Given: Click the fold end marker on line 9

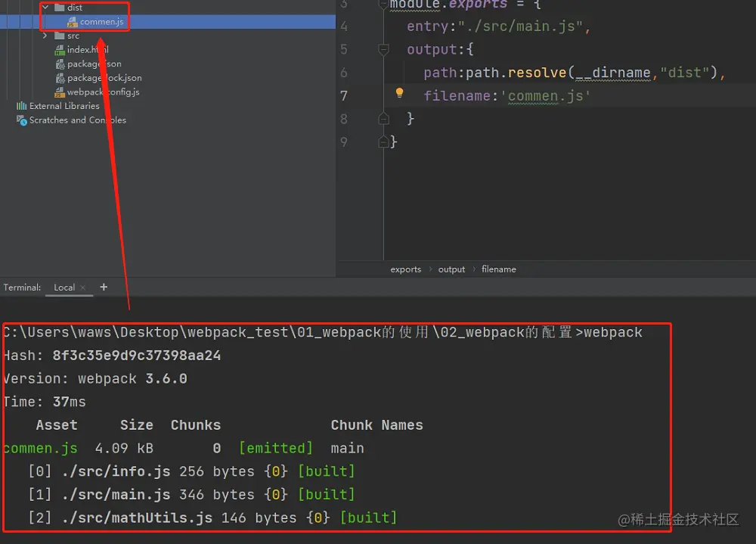Looking at the screenshot, I should tap(384, 141).
